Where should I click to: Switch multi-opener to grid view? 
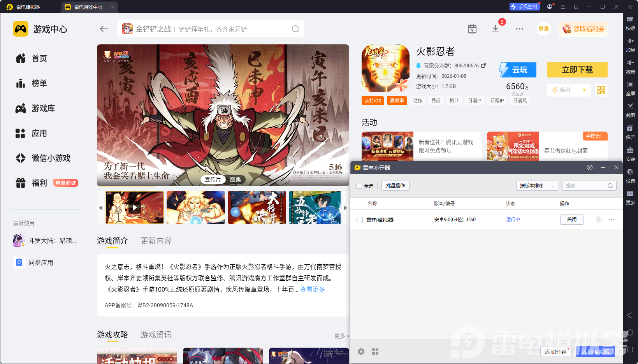coord(375,352)
